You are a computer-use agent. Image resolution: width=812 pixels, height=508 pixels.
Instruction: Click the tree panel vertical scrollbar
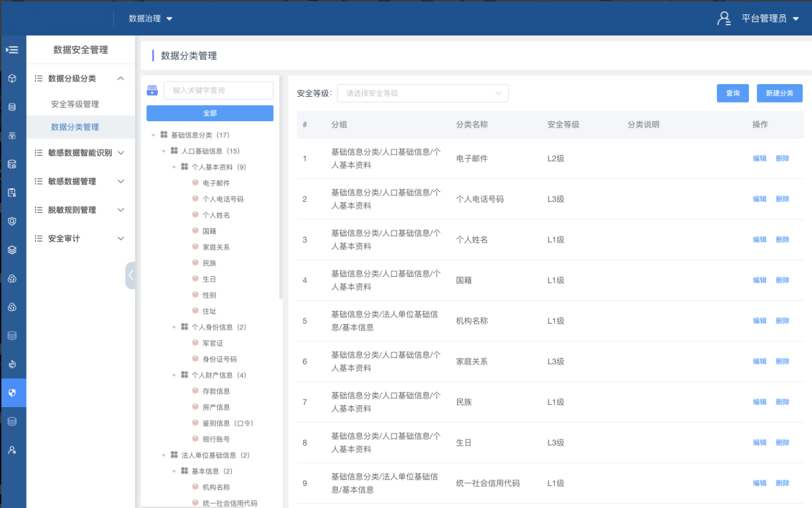280,187
